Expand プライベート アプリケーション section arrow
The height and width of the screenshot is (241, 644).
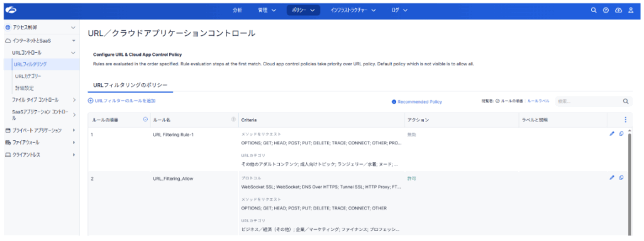74,130
